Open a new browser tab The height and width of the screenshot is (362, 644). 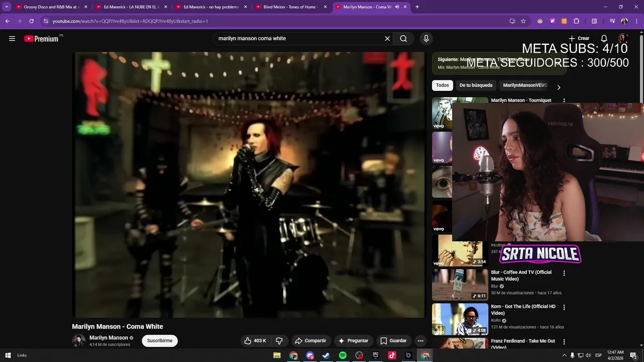point(417,7)
